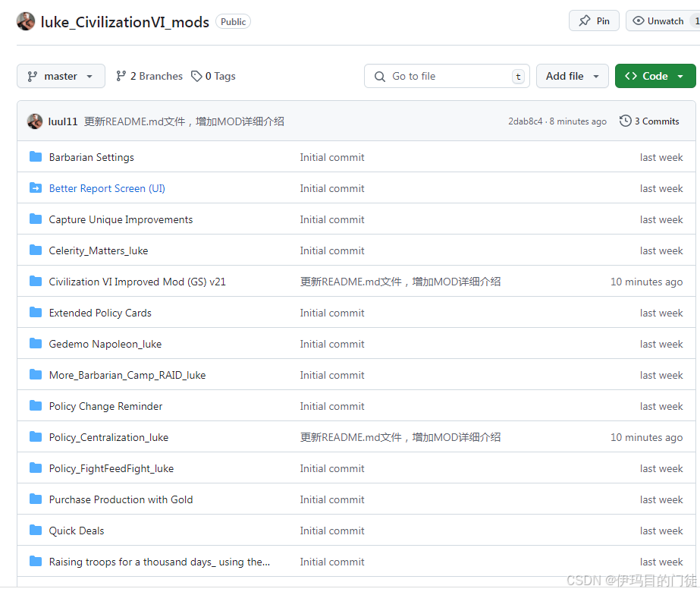Open the Capture Unique Improvements folder

pyautogui.click(x=121, y=220)
